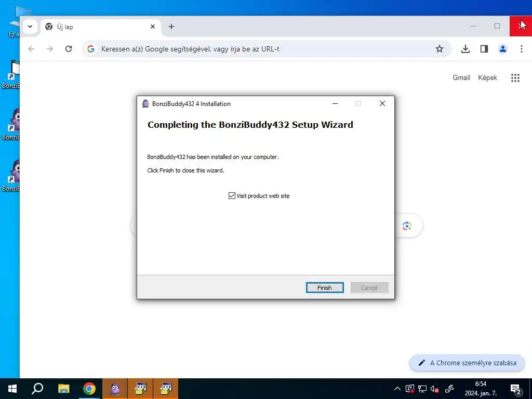Click the network tray icon
This screenshot has width=532, height=399.
coord(422,389)
